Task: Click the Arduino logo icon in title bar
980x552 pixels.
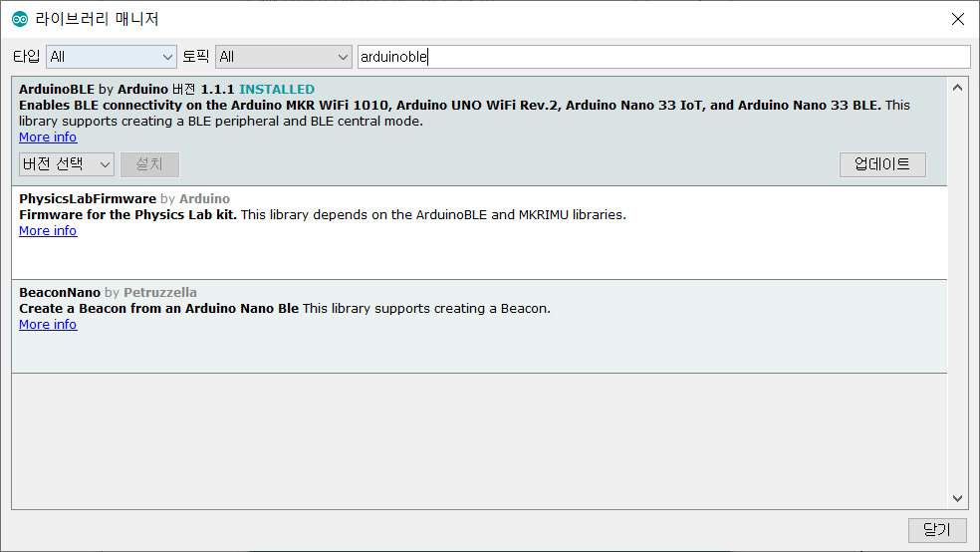Action: click(20, 19)
